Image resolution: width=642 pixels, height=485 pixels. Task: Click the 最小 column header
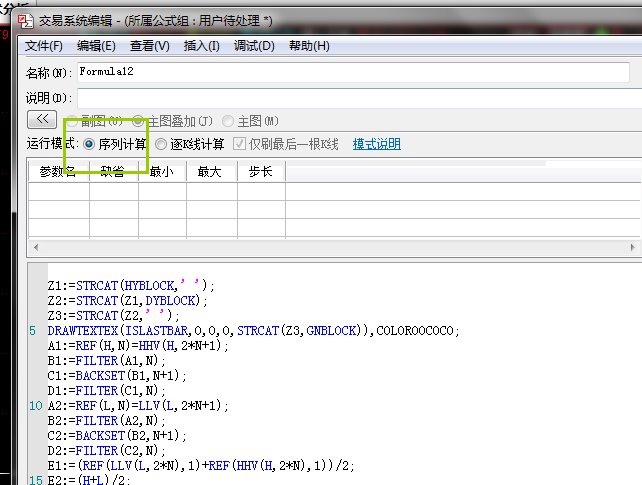pos(161,172)
